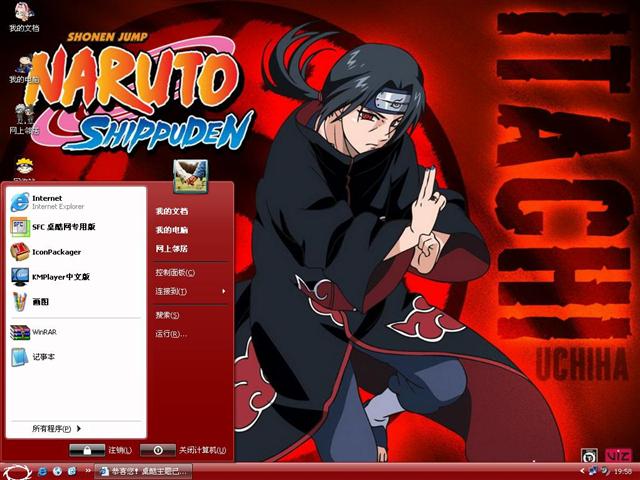Screen dimensions: 640x480
Task: Expand the quick launch overflow chevron
Action: pos(87,471)
